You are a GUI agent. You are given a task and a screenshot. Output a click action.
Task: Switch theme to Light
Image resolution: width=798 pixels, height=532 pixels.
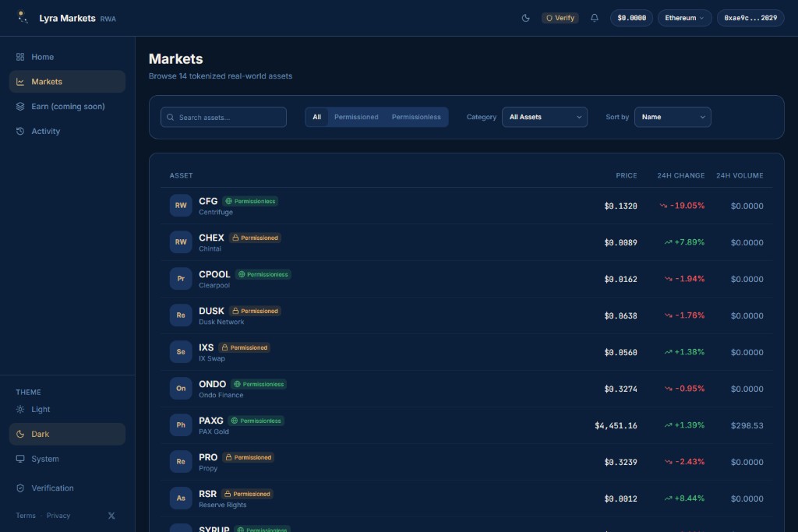[x=67, y=410]
